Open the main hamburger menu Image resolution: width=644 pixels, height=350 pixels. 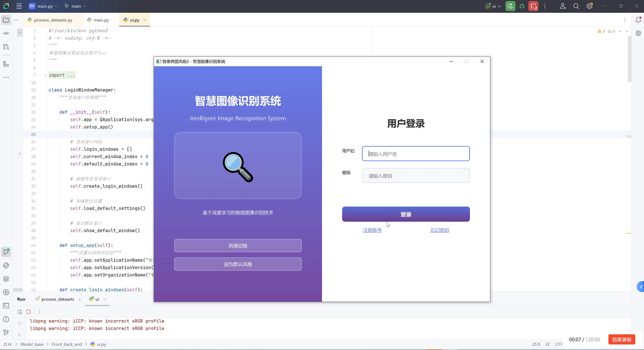(19, 6)
